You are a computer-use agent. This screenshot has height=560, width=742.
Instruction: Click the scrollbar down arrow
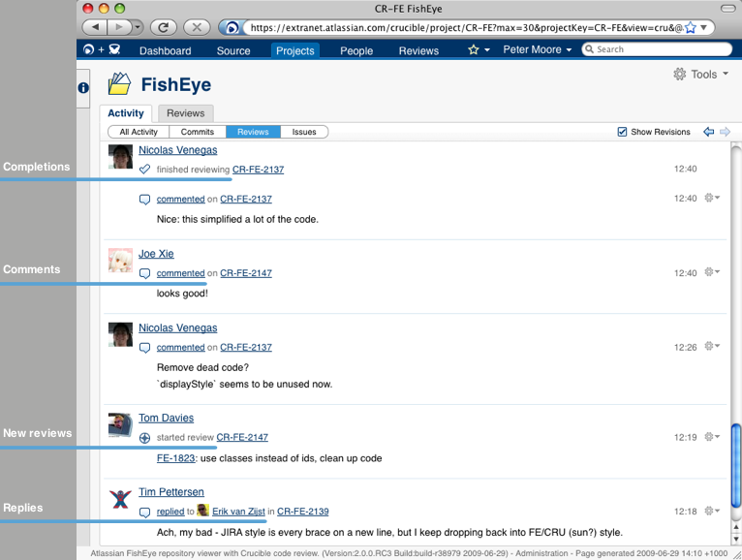pyautogui.click(x=736, y=539)
